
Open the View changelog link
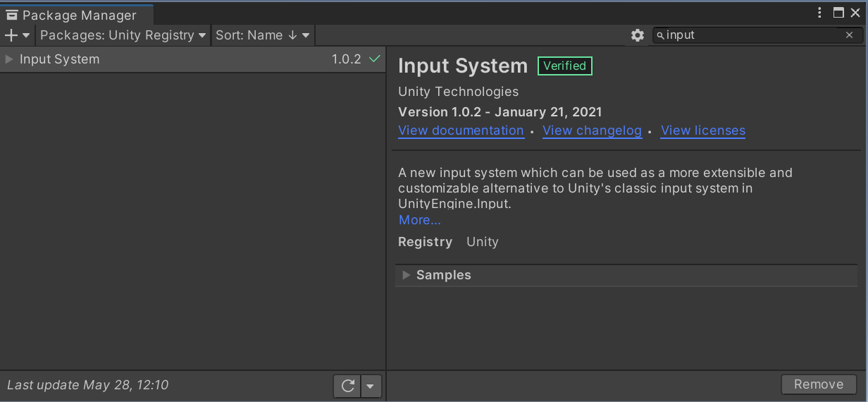coord(592,130)
